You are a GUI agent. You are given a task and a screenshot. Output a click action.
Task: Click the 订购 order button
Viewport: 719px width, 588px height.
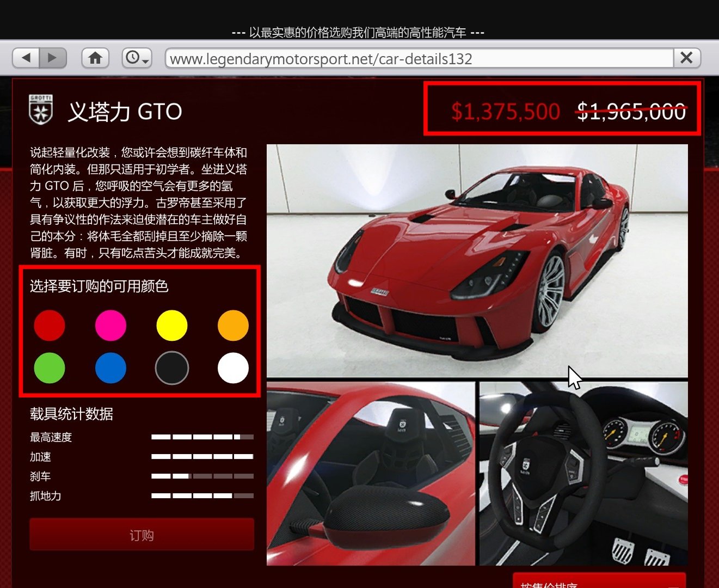tap(142, 535)
